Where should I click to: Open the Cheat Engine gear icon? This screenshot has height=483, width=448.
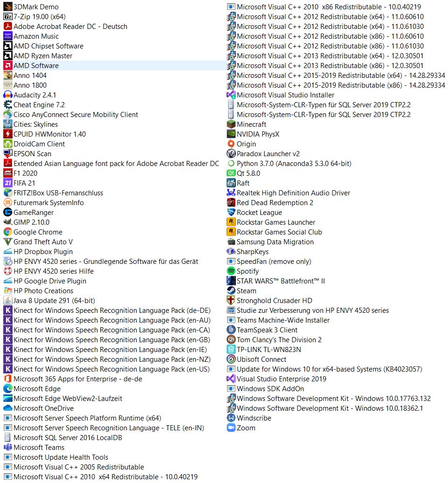pyautogui.click(x=8, y=105)
